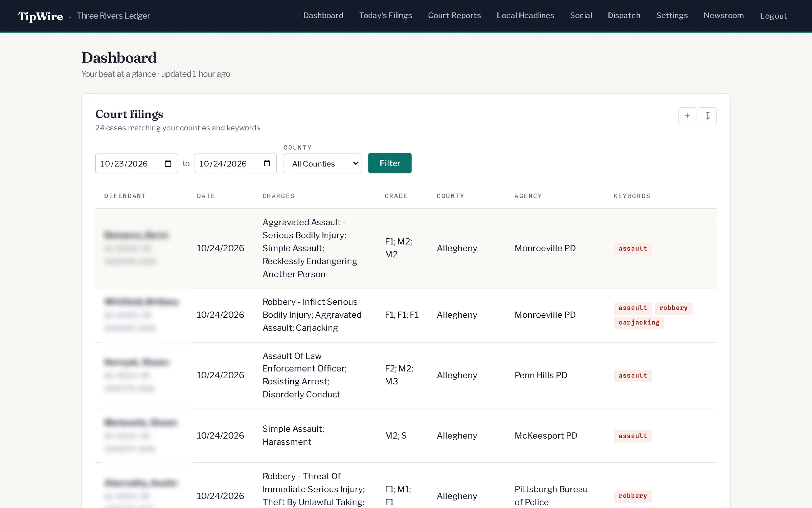Click the robbery tag in Pittsburgh Bureau row
812x508 pixels.
click(633, 496)
